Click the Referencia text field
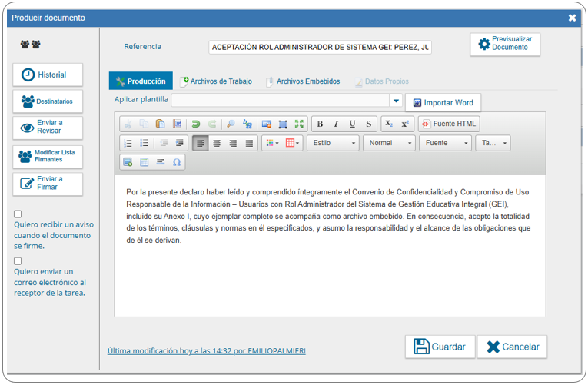This screenshot has width=588, height=385. (x=320, y=47)
